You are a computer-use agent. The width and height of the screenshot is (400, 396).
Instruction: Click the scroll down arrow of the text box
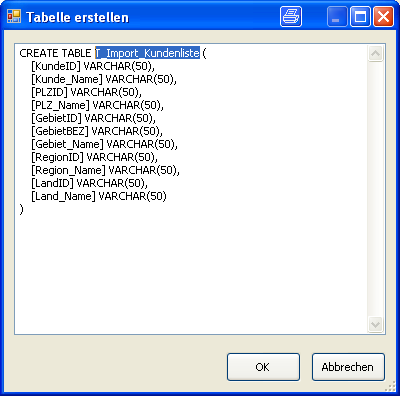click(376, 324)
